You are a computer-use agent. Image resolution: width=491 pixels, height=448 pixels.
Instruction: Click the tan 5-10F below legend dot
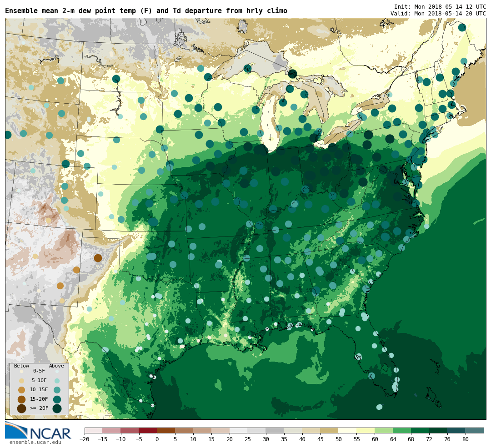(x=22, y=381)
